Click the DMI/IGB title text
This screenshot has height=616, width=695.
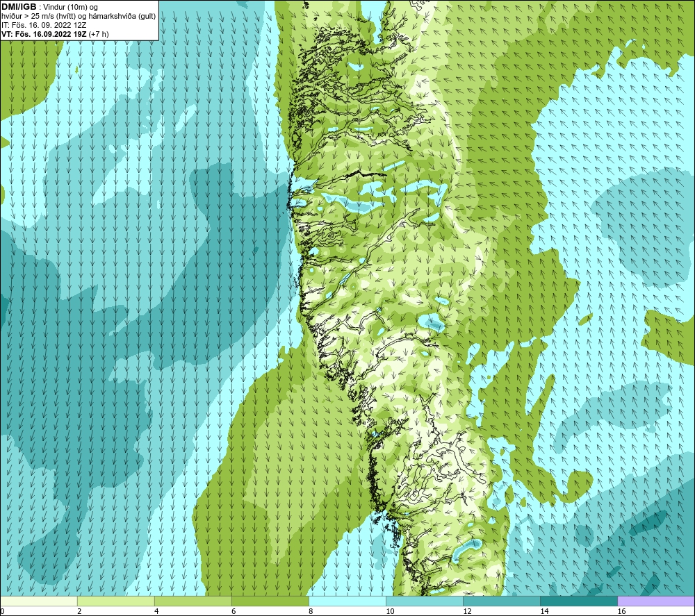click(19, 7)
